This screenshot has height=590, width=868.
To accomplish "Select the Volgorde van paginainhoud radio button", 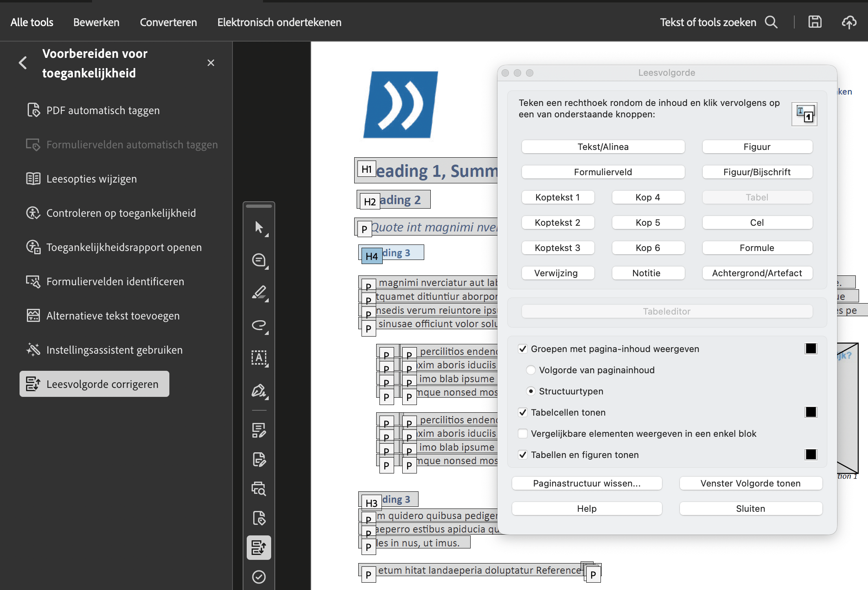I will coord(531,370).
